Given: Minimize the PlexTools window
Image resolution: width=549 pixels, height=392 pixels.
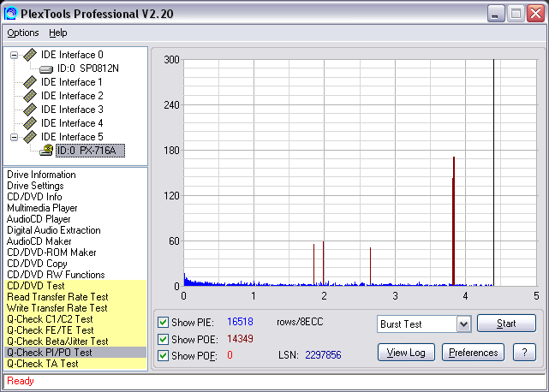Looking at the screenshot, I should [495, 14].
